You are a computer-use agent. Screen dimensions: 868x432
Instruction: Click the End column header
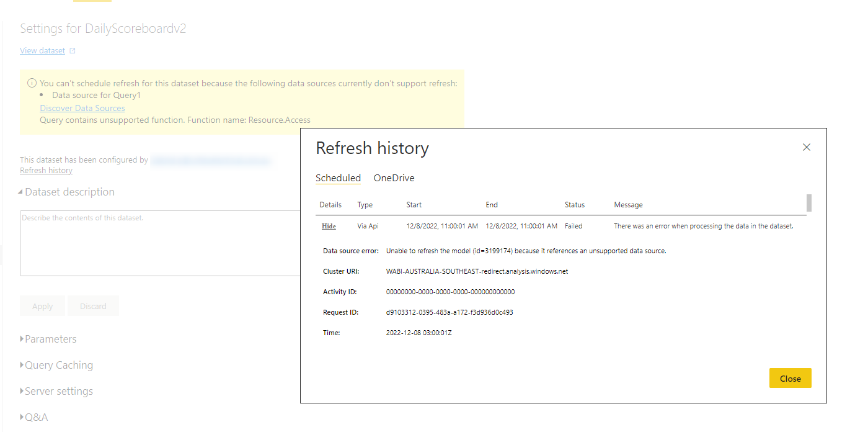click(x=492, y=205)
